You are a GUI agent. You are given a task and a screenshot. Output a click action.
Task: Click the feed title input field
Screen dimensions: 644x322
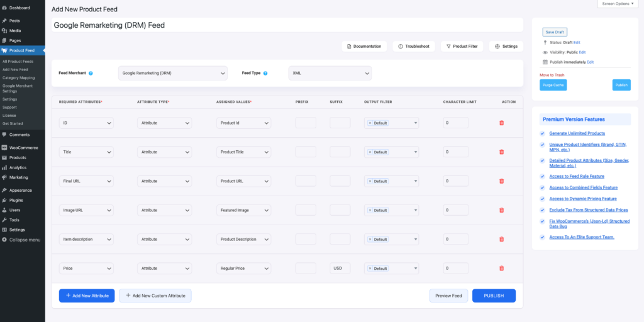coord(287,25)
